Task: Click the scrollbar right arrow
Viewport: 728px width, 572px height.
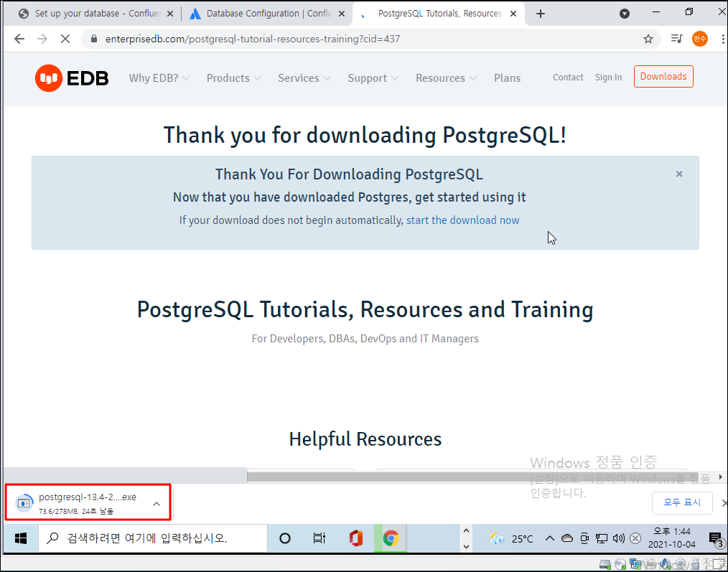Action: tap(721, 477)
